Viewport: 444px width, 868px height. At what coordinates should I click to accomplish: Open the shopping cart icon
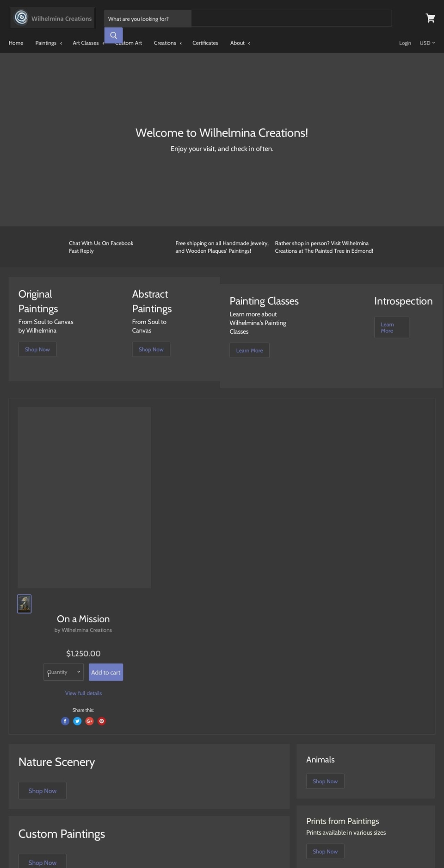pyautogui.click(x=430, y=18)
